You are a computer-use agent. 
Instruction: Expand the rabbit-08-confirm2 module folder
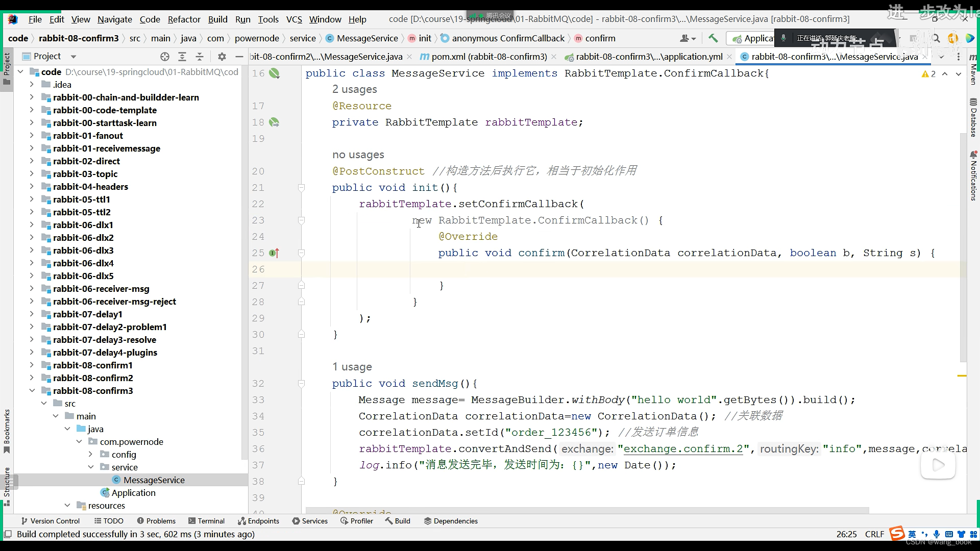(x=32, y=378)
